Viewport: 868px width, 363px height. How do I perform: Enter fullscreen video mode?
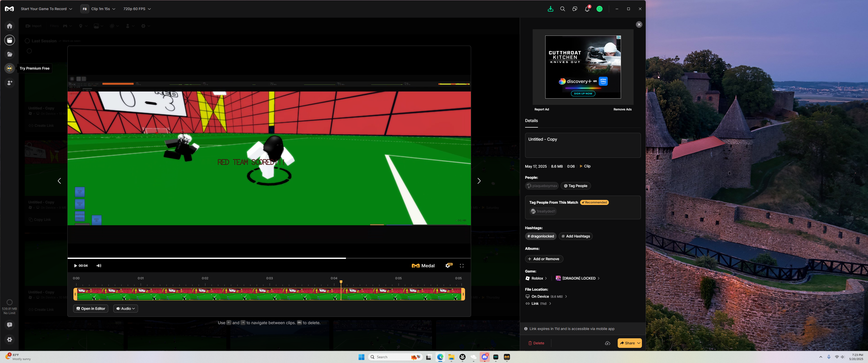click(x=462, y=266)
